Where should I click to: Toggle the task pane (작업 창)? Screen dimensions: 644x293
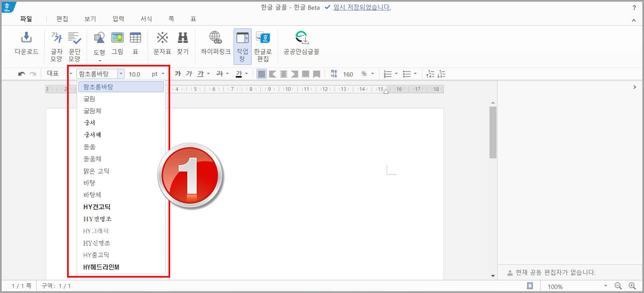[x=242, y=46]
